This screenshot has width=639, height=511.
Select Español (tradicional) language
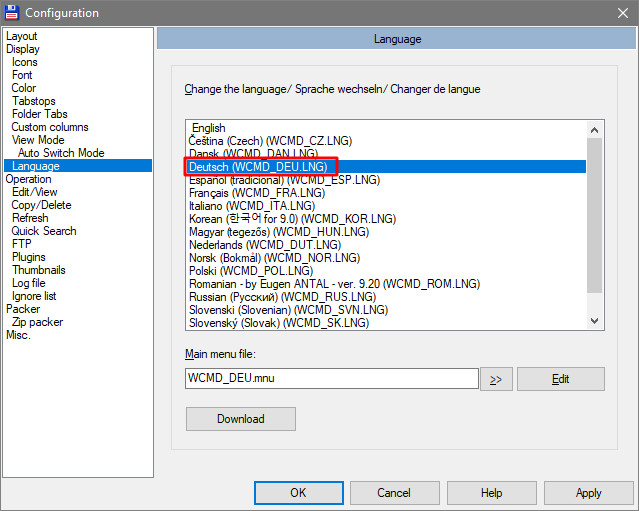point(386,180)
